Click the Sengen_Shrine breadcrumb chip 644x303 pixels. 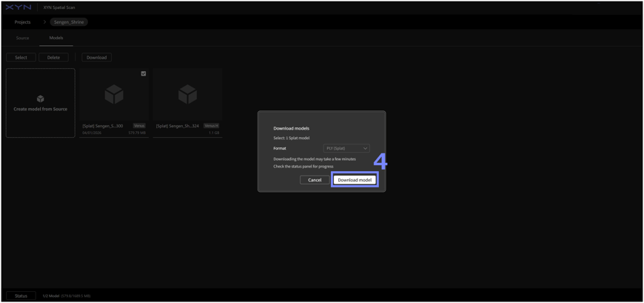[69, 22]
